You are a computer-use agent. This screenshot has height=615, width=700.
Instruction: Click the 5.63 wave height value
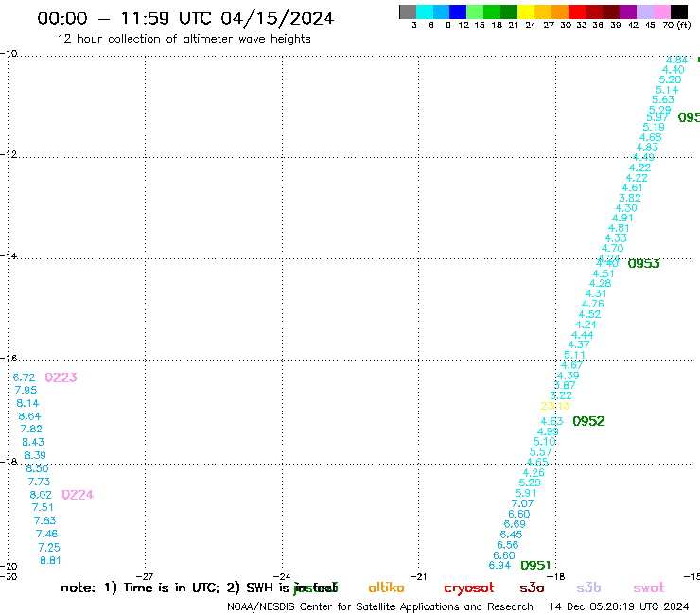pyautogui.click(x=663, y=100)
